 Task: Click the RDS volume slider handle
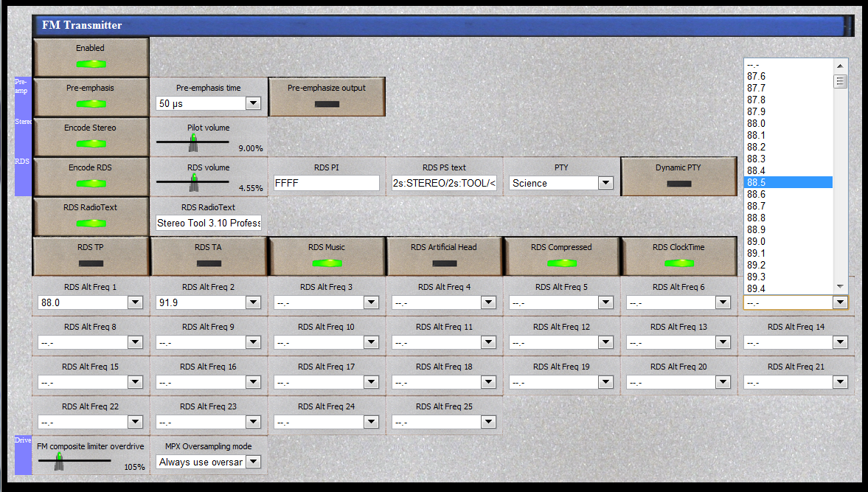pos(194,183)
